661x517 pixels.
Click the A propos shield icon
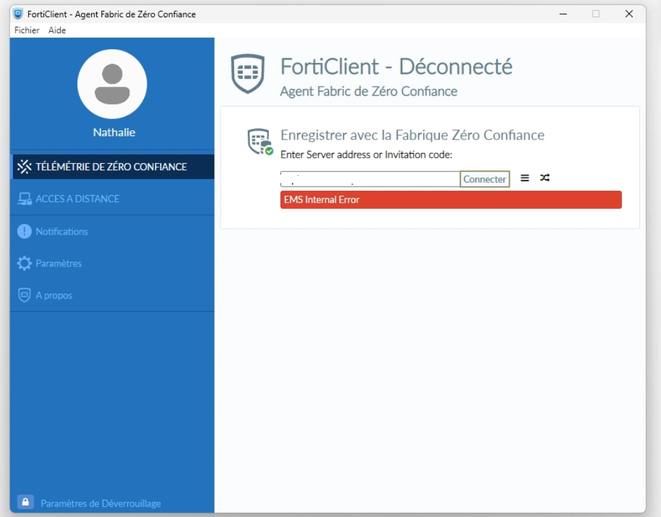point(24,295)
